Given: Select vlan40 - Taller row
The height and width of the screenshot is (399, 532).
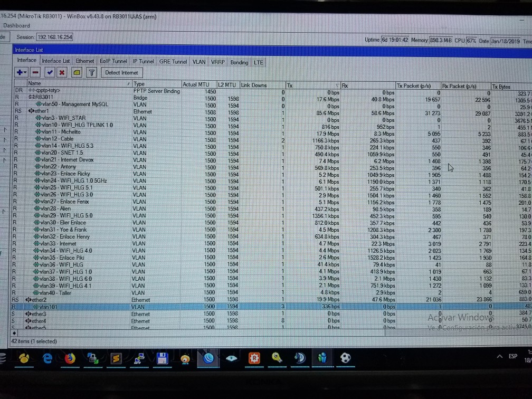Looking at the screenshot, I should pos(271,292).
